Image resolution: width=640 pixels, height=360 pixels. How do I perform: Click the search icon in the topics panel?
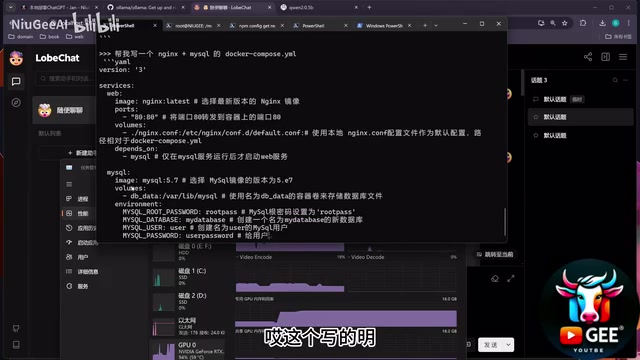(615, 80)
